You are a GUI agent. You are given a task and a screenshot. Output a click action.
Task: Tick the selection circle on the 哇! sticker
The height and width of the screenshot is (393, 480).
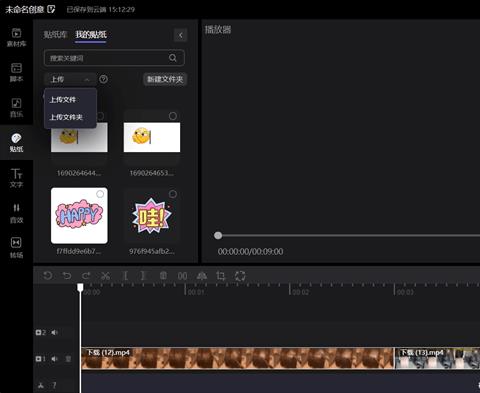pos(173,194)
